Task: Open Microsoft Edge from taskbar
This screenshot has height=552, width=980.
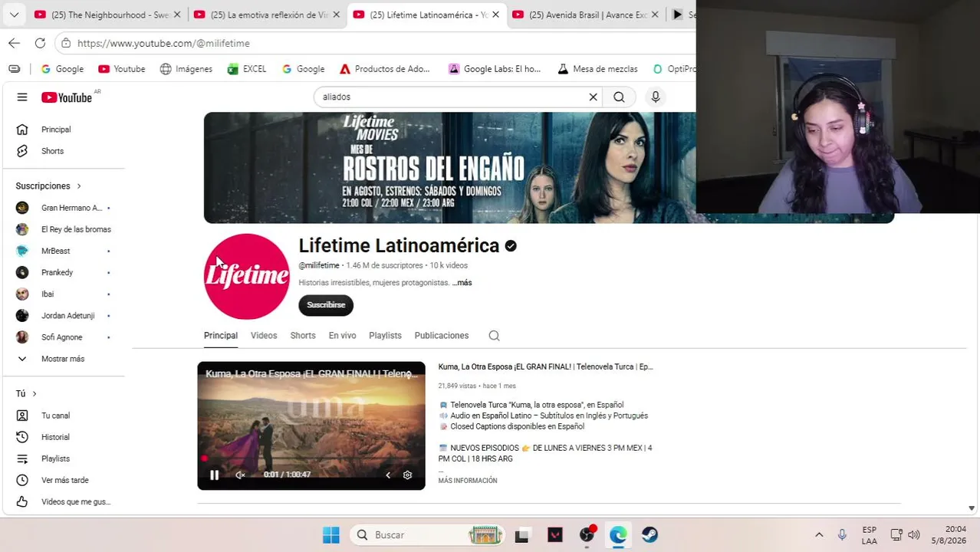Action: (617, 535)
